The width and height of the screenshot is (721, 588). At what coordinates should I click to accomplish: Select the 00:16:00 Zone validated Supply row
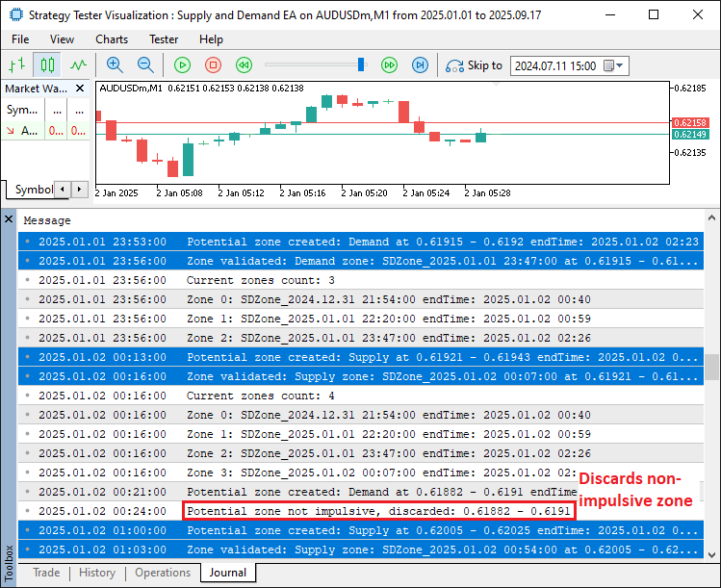tap(361, 376)
